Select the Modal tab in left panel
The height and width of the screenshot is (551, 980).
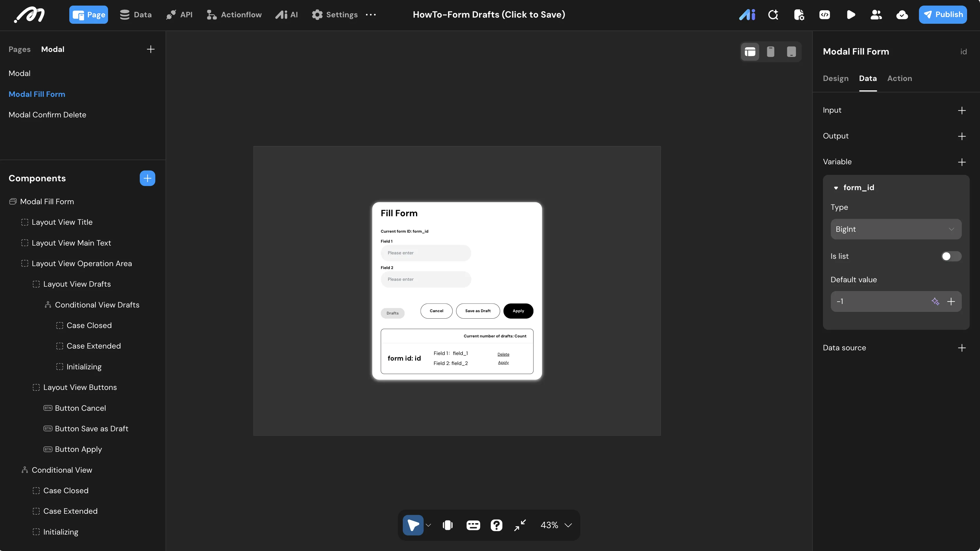click(x=53, y=49)
